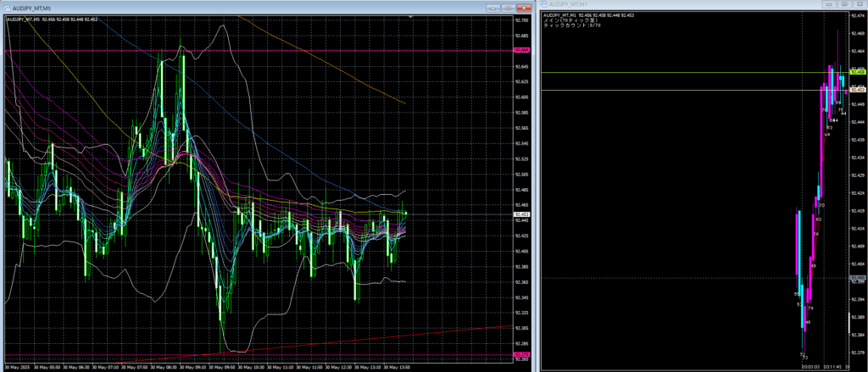Image resolution: width=868 pixels, height=372 pixels.
Task: Click the 30 May 13:50 time axis label
Action: coord(397,366)
